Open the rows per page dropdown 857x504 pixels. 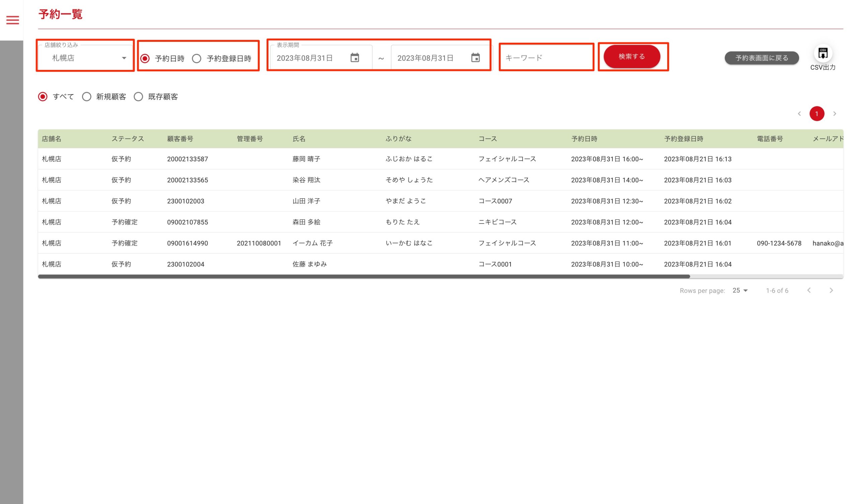click(x=740, y=290)
